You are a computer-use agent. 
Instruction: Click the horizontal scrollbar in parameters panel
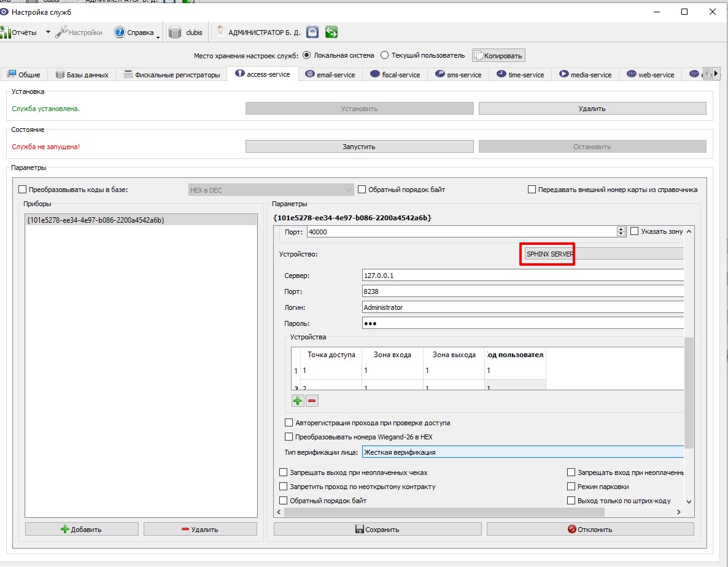point(444,512)
